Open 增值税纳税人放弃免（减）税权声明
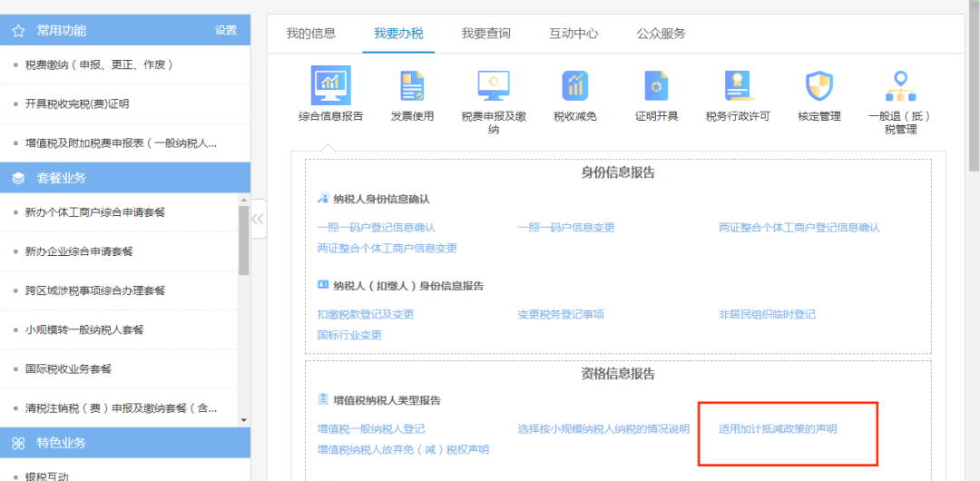The height and width of the screenshot is (481, 980). click(403, 450)
